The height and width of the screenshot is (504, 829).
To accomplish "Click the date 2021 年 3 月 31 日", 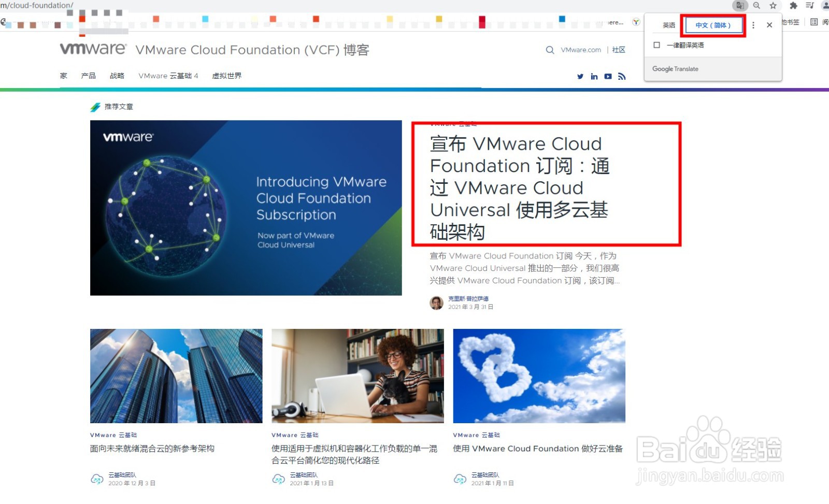I will tap(470, 307).
